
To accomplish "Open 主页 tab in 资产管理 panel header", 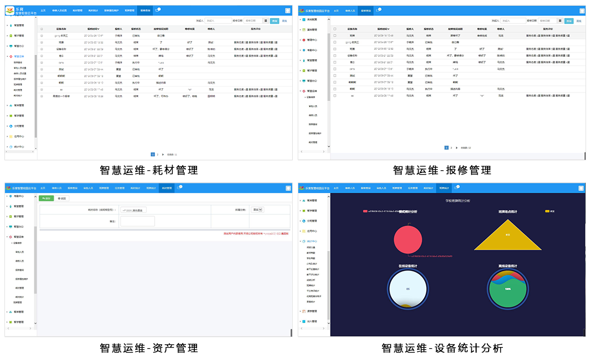I will [43, 188].
